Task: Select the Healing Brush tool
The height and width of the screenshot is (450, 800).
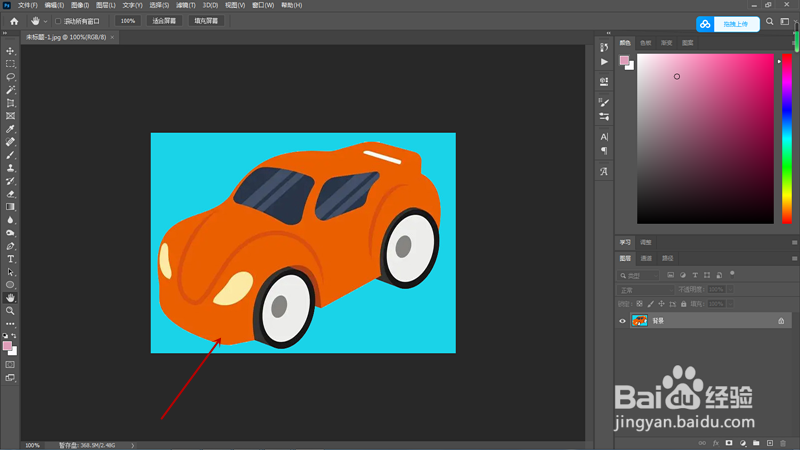Action: 10,142
